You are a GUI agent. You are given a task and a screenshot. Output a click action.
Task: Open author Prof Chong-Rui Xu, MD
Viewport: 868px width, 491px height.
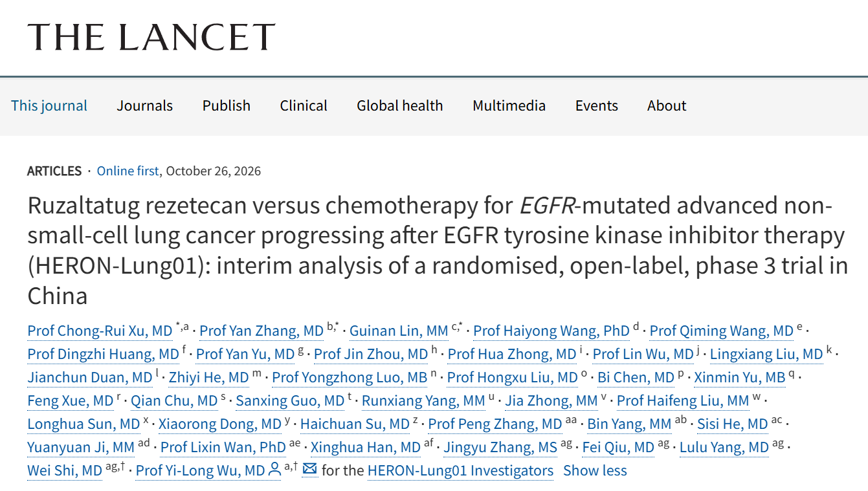(x=100, y=331)
